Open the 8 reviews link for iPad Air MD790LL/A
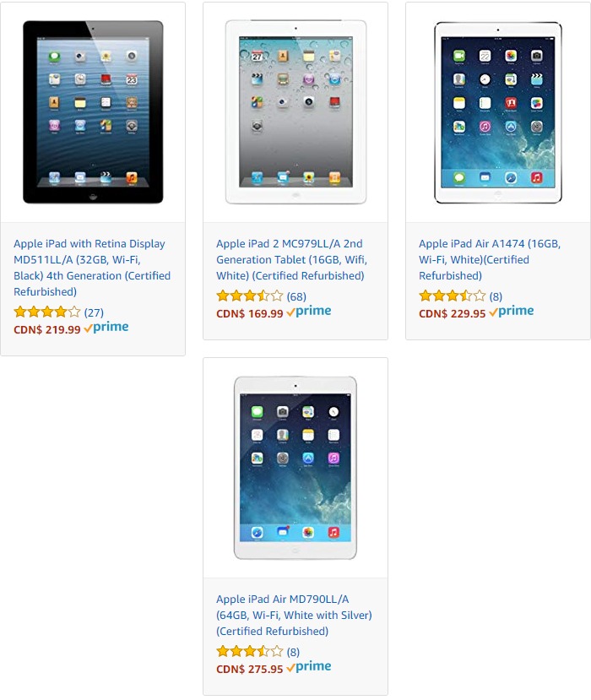The width and height of the screenshot is (591, 700). point(293,652)
